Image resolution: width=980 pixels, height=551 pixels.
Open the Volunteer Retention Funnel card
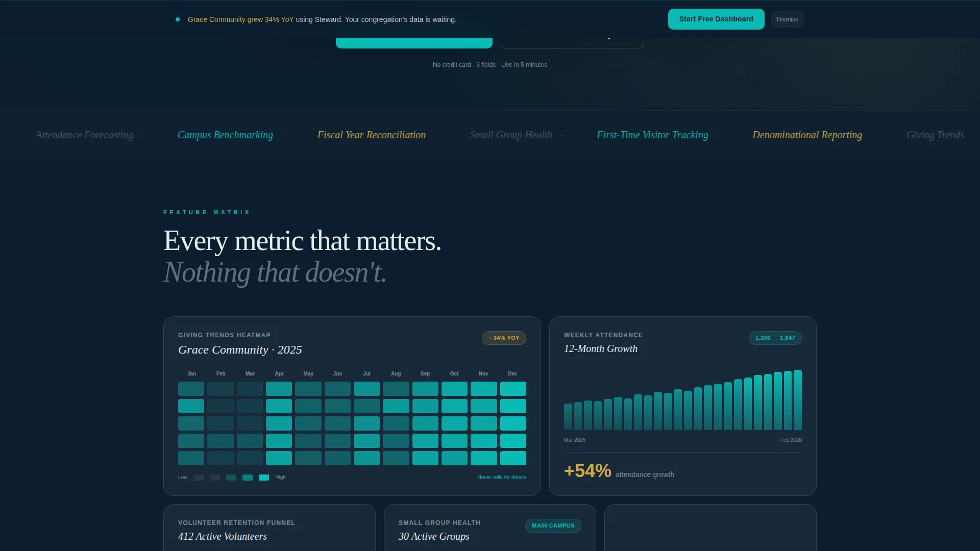269,528
